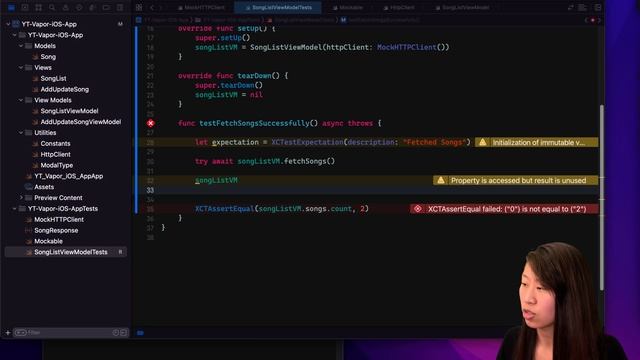This screenshot has height=360, width=640.
Task: Click 'Property is accessed but result is unused' warning
Action: point(516,180)
